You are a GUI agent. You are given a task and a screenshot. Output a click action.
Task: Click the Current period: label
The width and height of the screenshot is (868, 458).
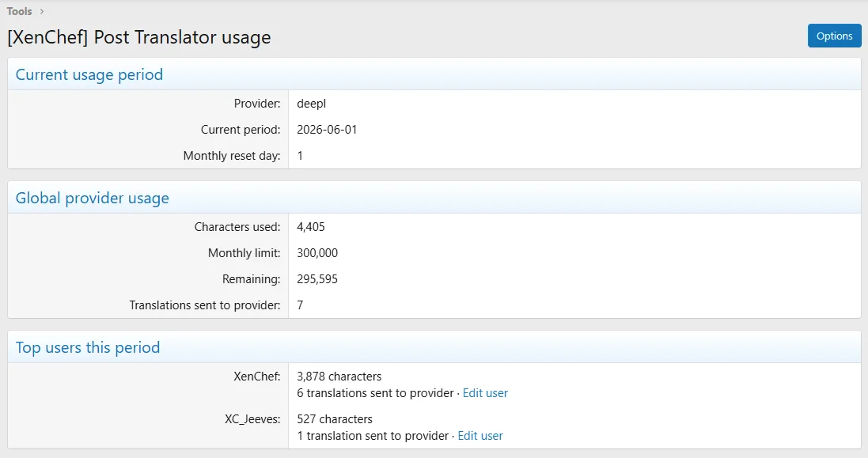241,130
